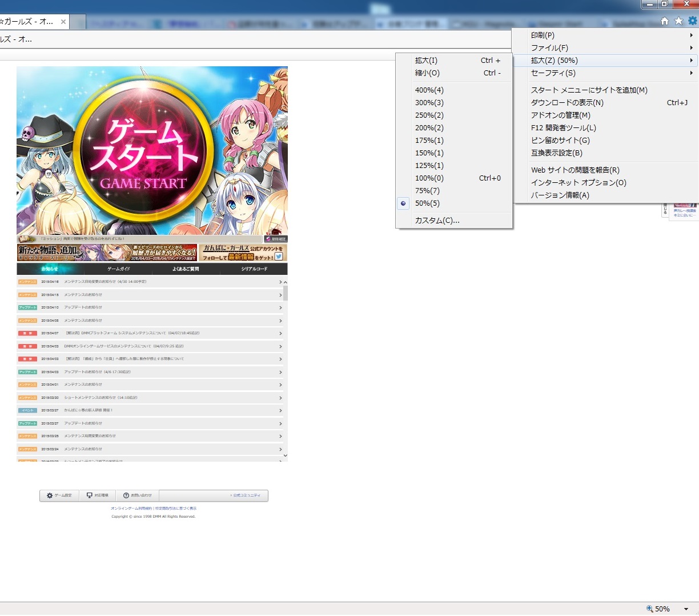Open the gear Tools icon in browser toolbar
The width and height of the screenshot is (699, 616).
pos(692,21)
